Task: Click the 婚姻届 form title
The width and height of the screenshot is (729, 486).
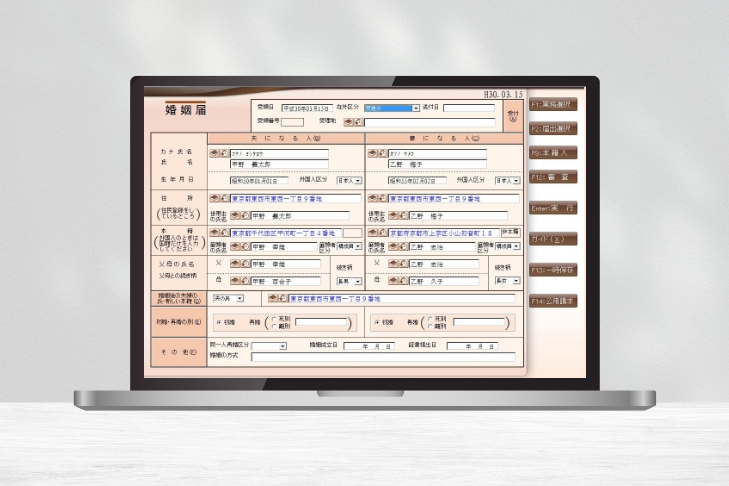Action: 186,110
